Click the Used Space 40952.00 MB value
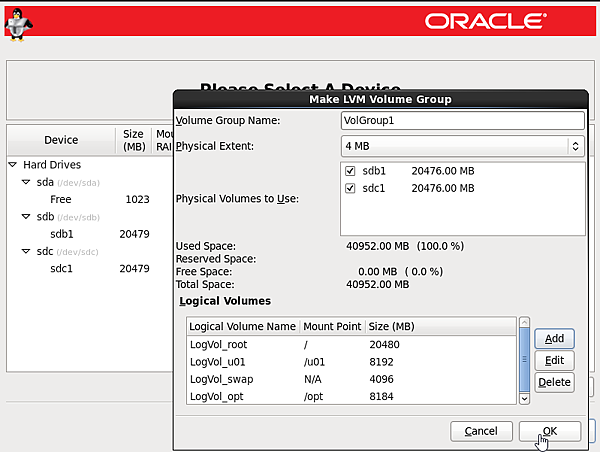 (377, 246)
